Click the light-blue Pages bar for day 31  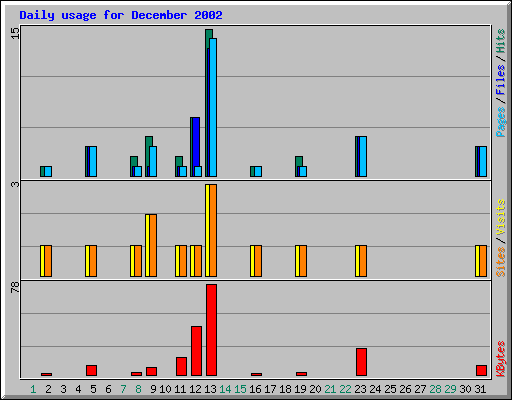pos(483,161)
